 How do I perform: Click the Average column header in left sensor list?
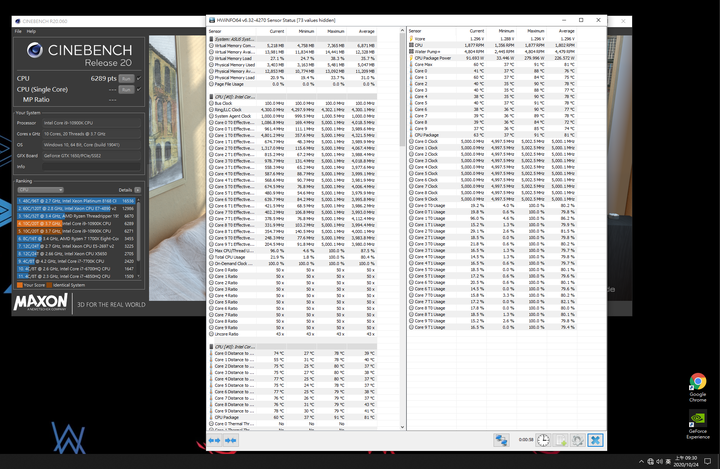coord(366,31)
